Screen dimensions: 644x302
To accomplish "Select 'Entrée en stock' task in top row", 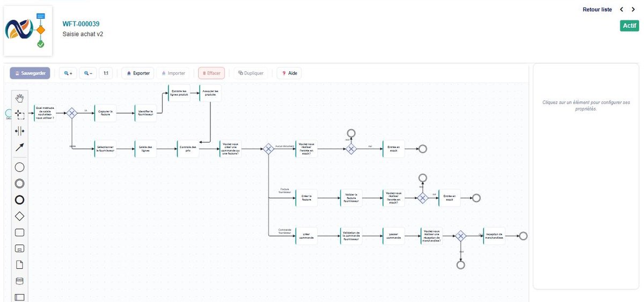I will click(394, 149).
